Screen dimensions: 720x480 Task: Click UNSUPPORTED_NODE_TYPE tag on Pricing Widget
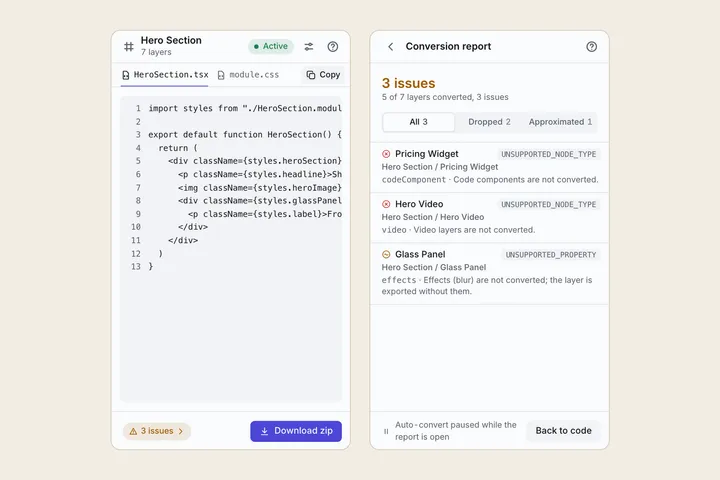549,154
